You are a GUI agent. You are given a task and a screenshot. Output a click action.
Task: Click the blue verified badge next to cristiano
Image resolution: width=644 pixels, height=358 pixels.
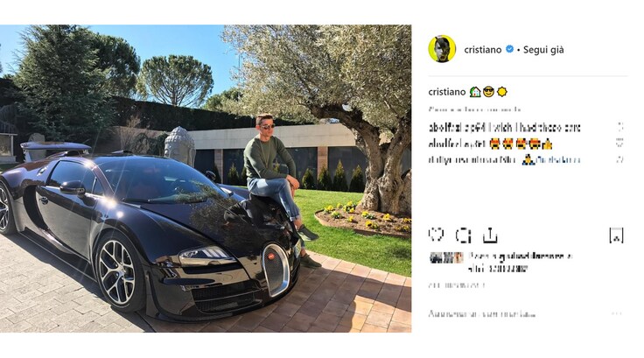pyautogui.click(x=509, y=49)
